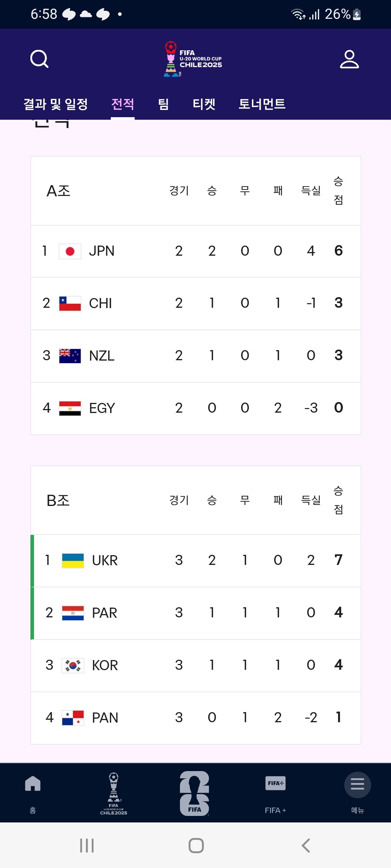The width and height of the screenshot is (391, 868).
Task: Tap the FIFA 26 center logo
Action: [x=195, y=793]
